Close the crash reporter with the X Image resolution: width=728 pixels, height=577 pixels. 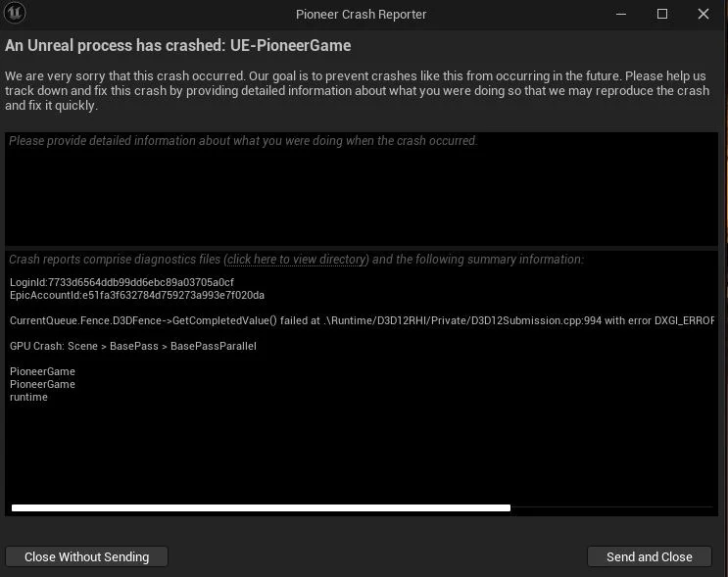coord(704,14)
